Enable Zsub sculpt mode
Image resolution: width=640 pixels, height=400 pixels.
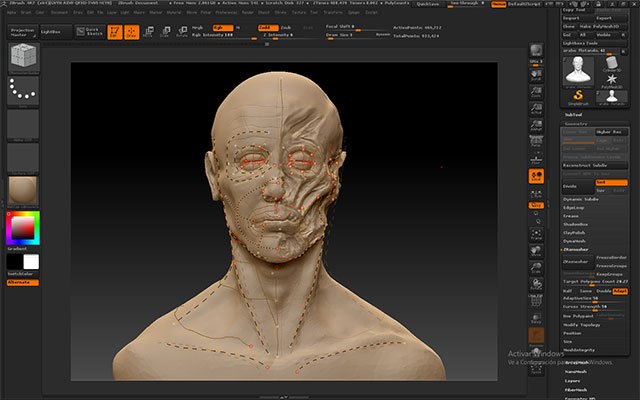point(286,28)
